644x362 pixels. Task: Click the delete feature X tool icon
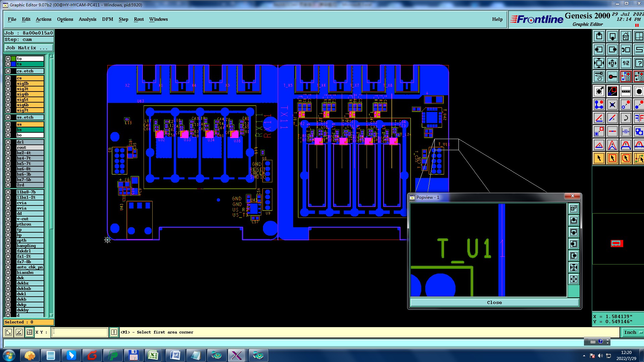pyautogui.click(x=612, y=105)
